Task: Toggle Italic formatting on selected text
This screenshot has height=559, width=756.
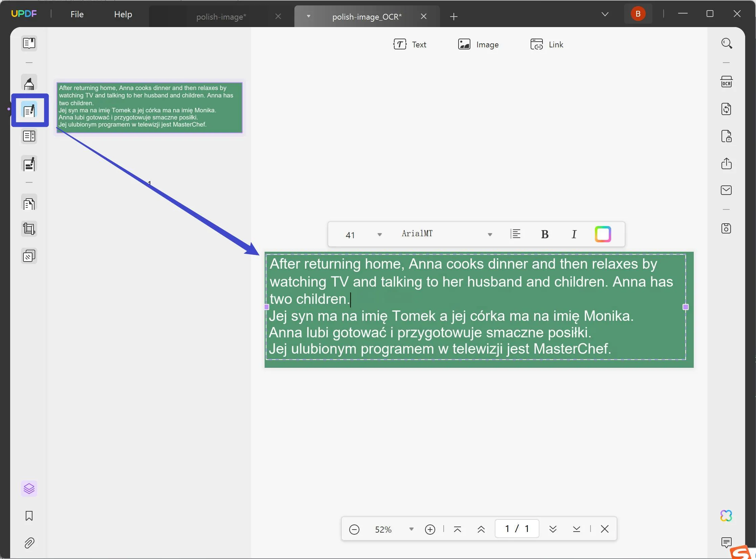Action: [x=574, y=234]
